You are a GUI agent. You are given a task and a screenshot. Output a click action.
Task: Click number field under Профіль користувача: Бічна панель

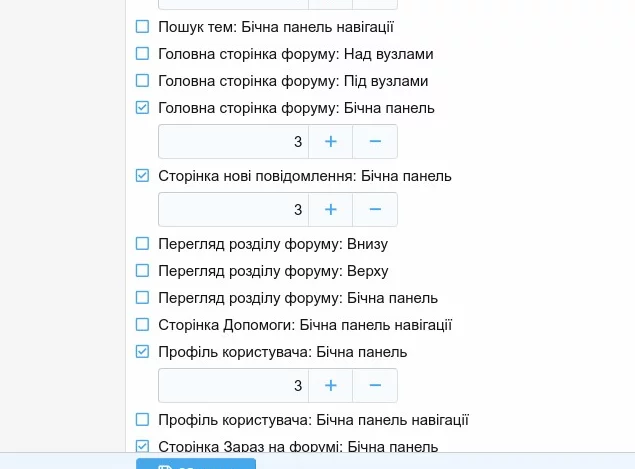point(233,385)
